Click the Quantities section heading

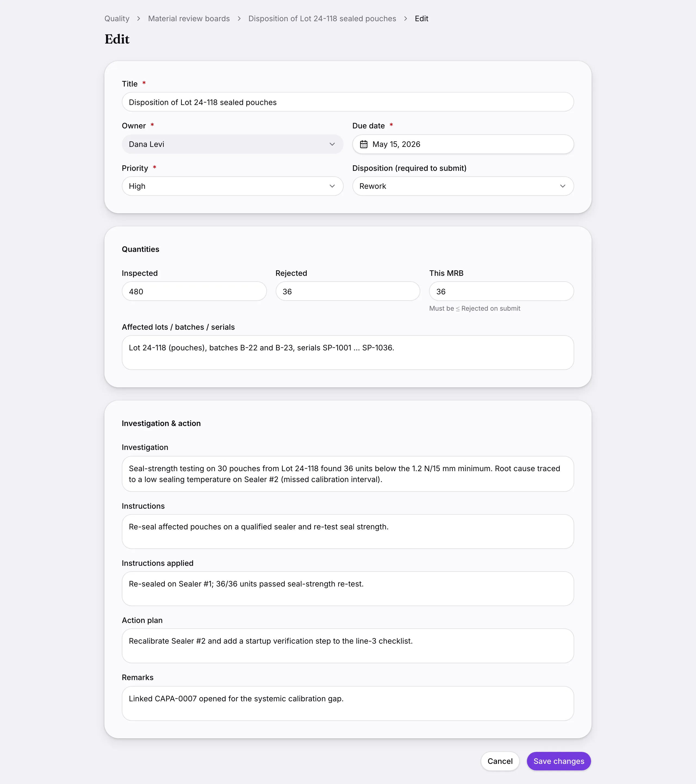pyautogui.click(x=140, y=249)
